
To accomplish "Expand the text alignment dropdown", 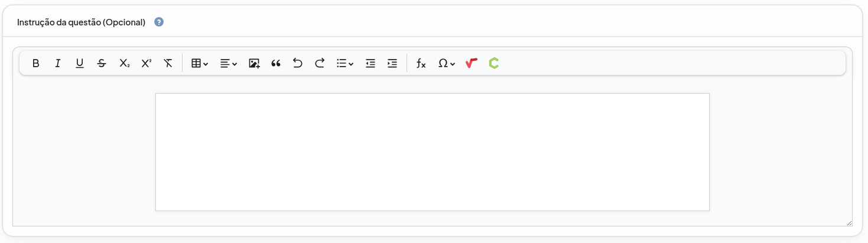I will click(x=229, y=63).
